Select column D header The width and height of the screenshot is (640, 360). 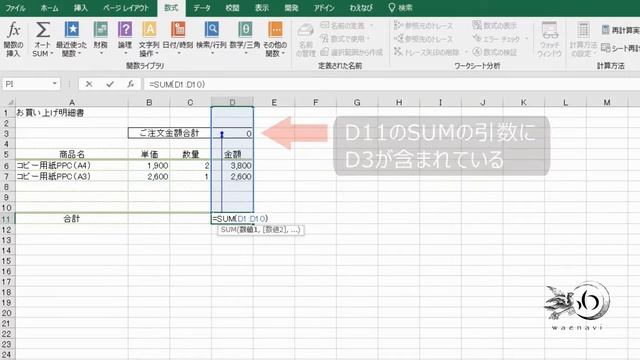tap(232, 102)
